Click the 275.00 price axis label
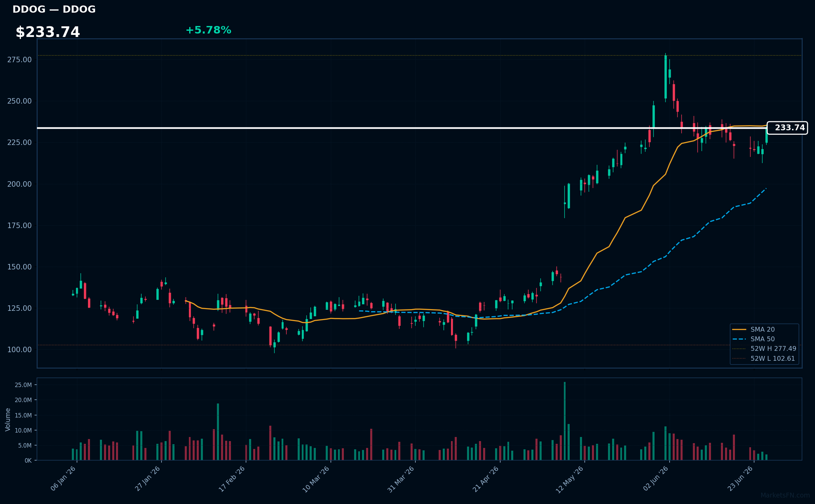Viewport: 815px width, 504px height. click(x=20, y=60)
